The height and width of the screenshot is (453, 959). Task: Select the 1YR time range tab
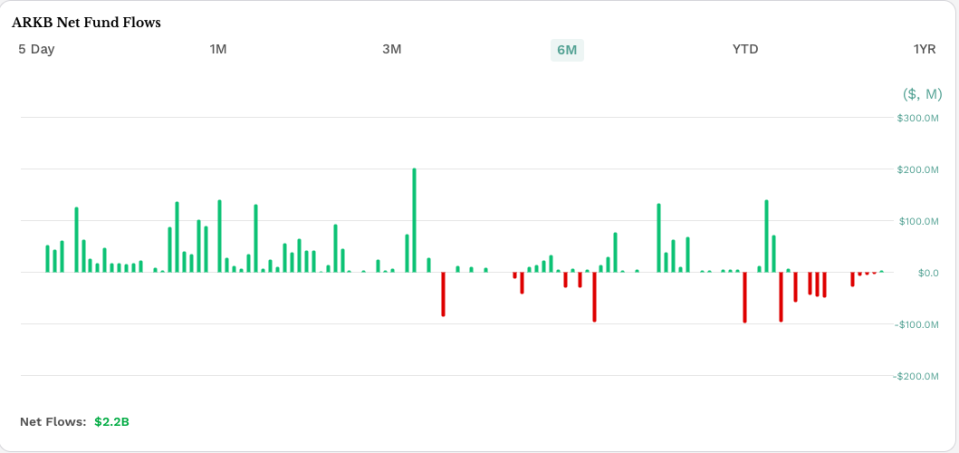pos(924,49)
